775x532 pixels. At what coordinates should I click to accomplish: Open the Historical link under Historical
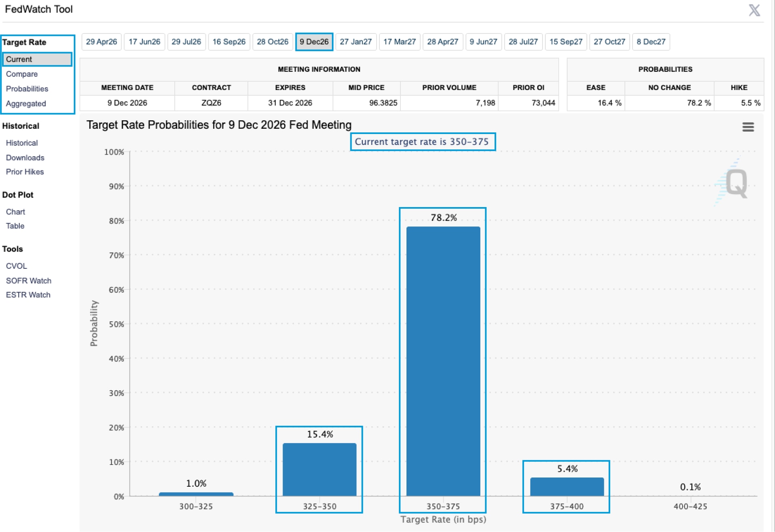pyautogui.click(x=22, y=143)
